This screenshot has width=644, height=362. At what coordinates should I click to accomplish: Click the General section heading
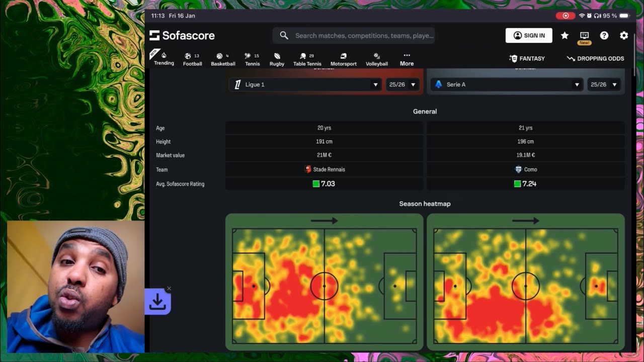pos(425,111)
